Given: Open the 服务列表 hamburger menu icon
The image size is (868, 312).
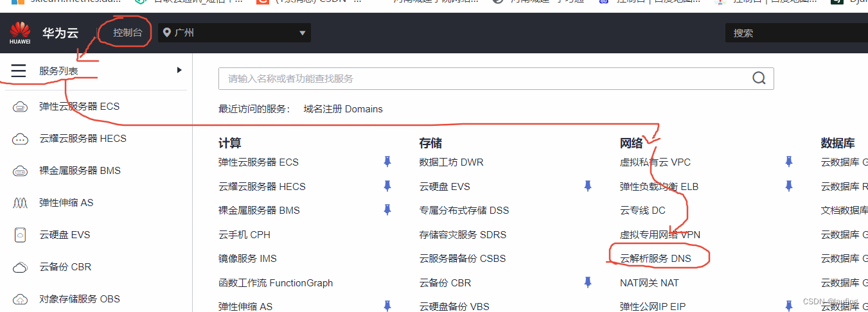Looking at the screenshot, I should point(19,71).
